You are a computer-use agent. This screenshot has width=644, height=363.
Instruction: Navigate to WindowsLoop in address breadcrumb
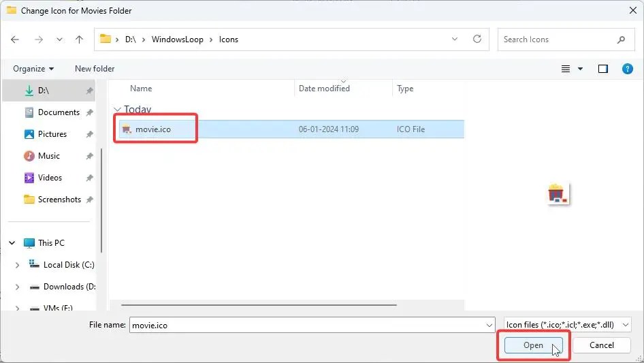coord(178,40)
